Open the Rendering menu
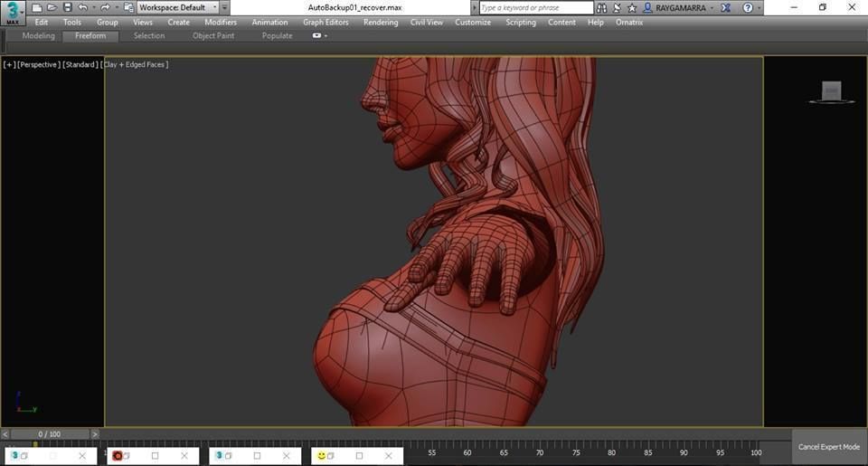Image resolution: width=868 pixels, height=466 pixels. coord(381,22)
